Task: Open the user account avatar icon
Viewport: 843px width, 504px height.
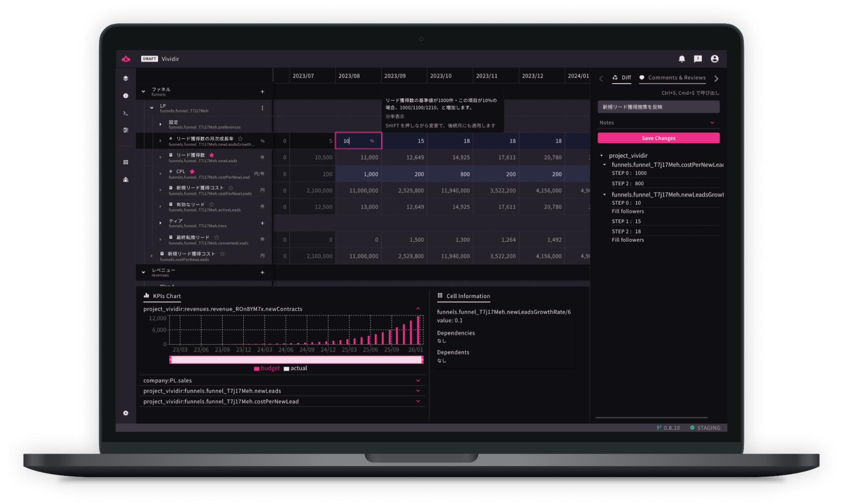Action: pyautogui.click(x=714, y=59)
